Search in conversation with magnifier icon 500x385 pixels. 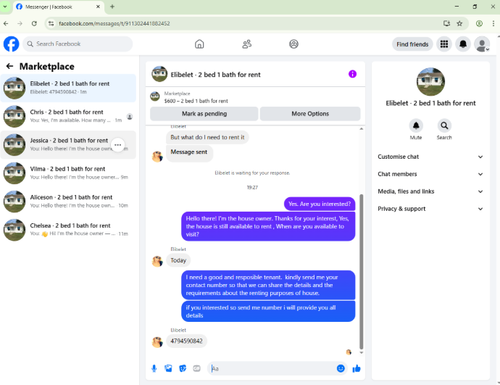[444, 126]
